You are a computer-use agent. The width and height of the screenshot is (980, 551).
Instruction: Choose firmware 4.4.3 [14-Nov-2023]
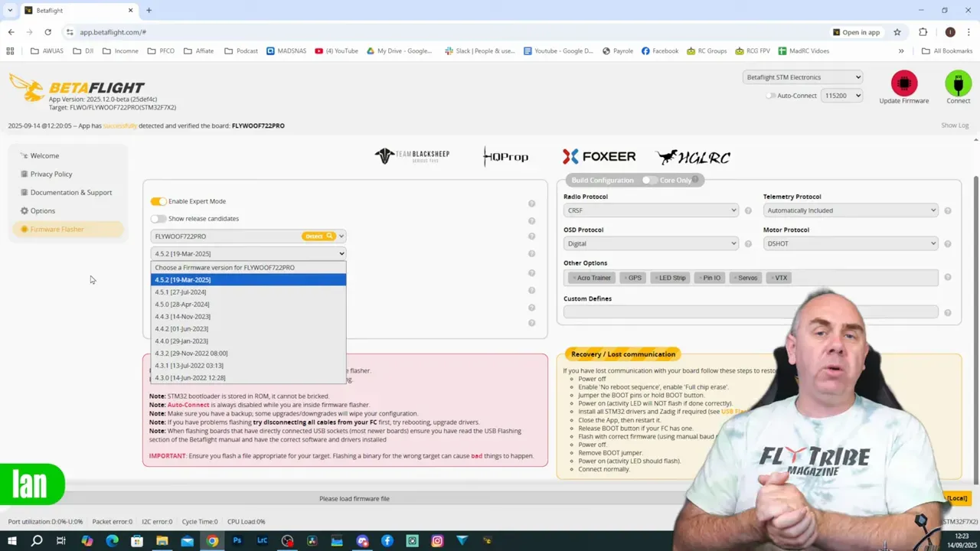(x=248, y=316)
